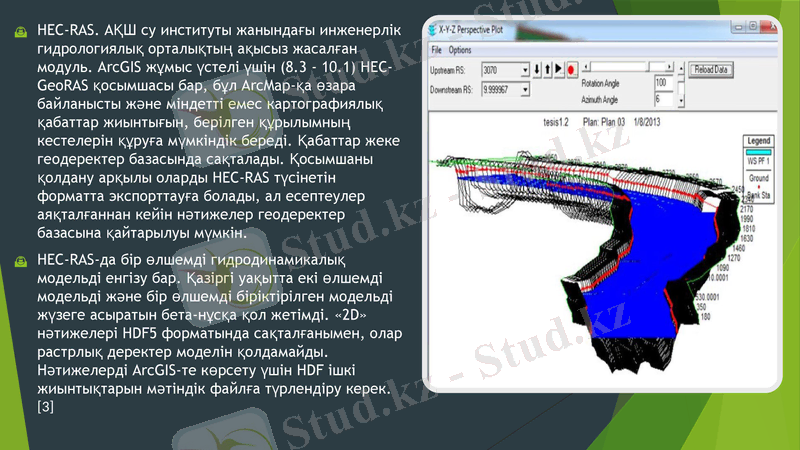
Task: Click the first slide bullet icon
Action: click(x=21, y=32)
